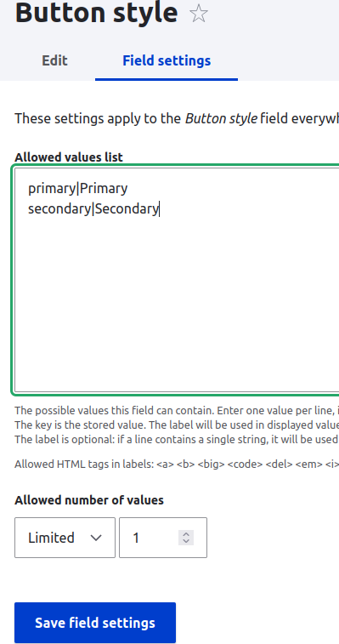The height and width of the screenshot is (644, 339).
Task: Place cursor on the secondary|Secondary line
Action: point(93,209)
